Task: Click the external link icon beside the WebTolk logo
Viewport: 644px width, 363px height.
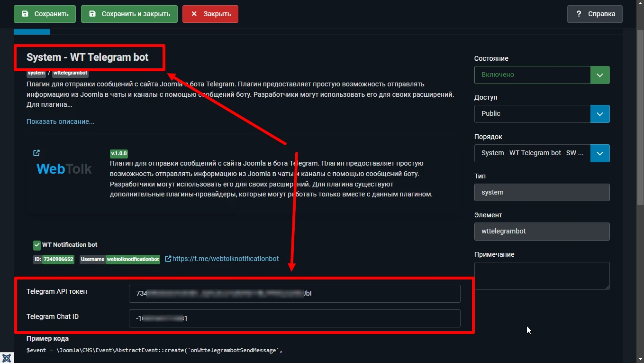Action: (x=36, y=153)
